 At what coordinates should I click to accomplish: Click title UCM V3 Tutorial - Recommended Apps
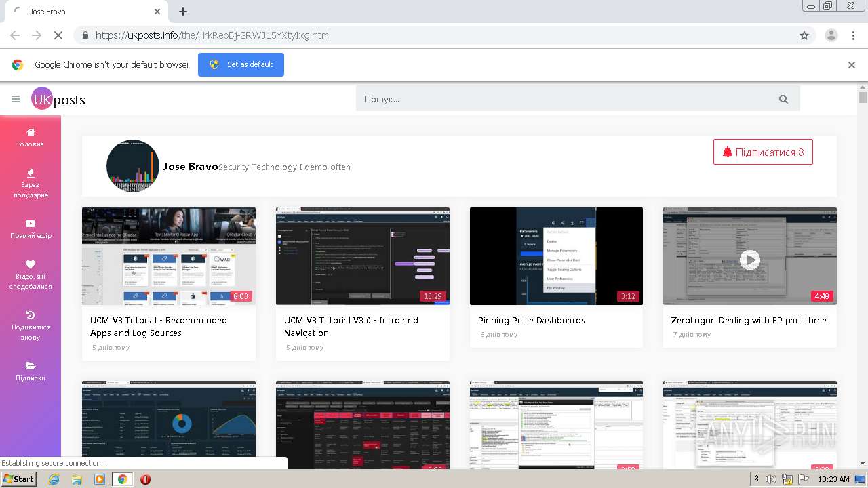point(159,326)
